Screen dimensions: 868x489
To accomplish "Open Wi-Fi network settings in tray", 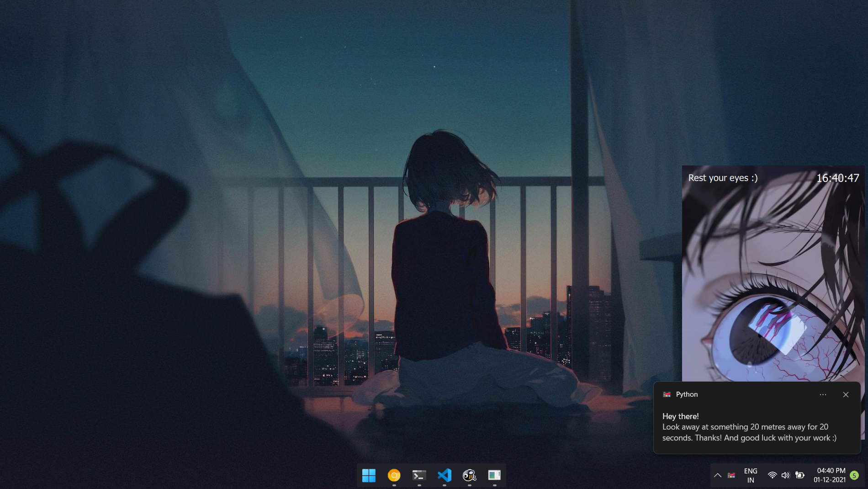I will (772, 475).
